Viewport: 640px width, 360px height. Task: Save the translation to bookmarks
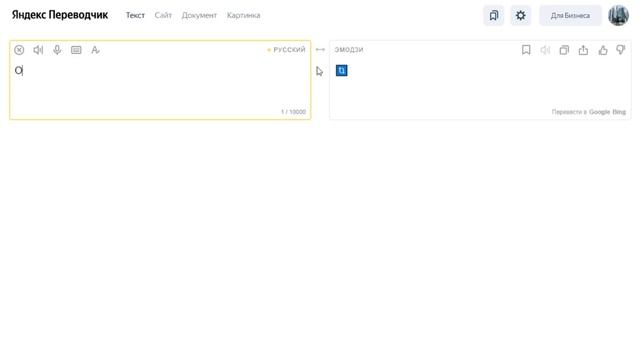526,50
